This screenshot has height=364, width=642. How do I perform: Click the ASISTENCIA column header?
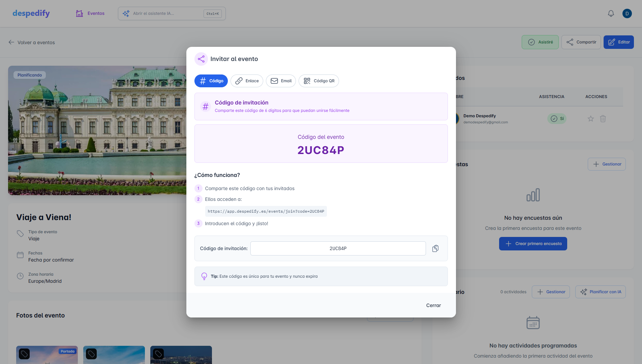pos(551,97)
